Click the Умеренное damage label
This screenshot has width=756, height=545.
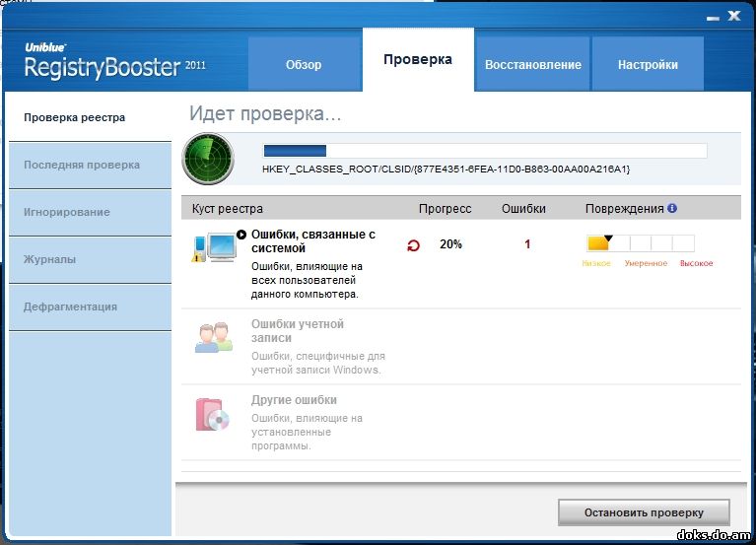tap(646, 263)
